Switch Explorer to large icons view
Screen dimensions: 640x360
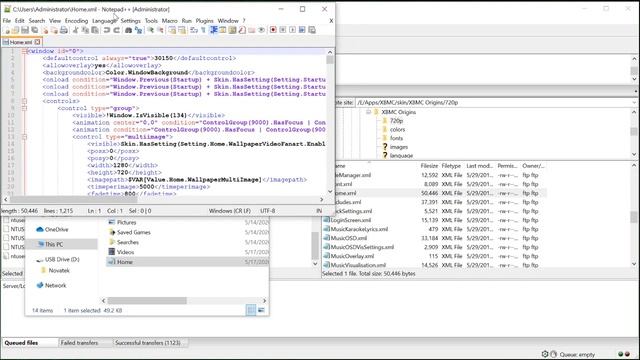261,310
